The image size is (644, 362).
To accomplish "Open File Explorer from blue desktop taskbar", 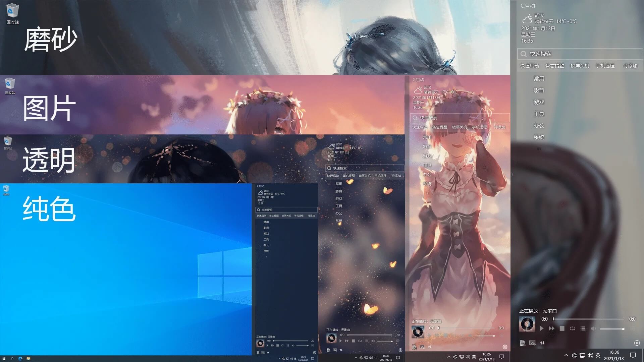I will click(x=28, y=359).
